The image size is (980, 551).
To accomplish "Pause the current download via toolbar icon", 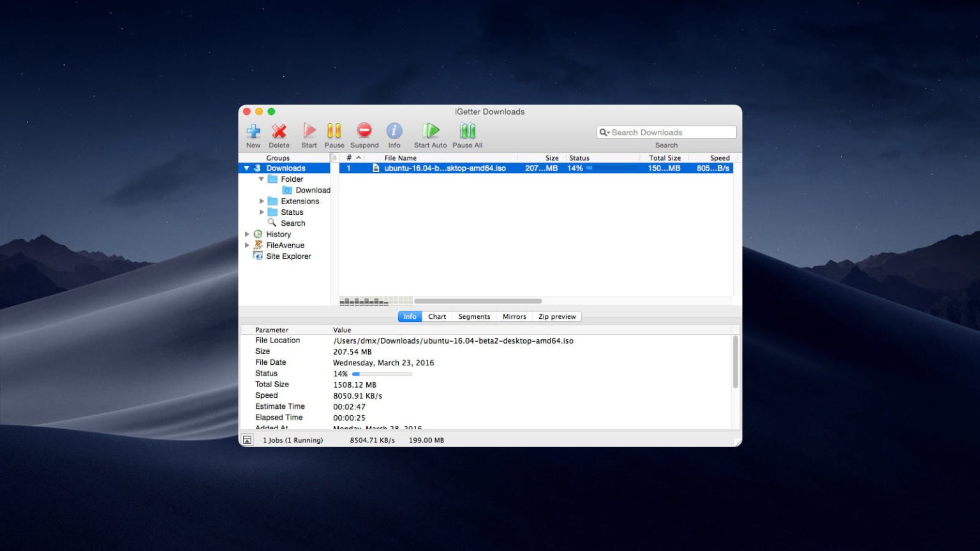I will tap(334, 131).
